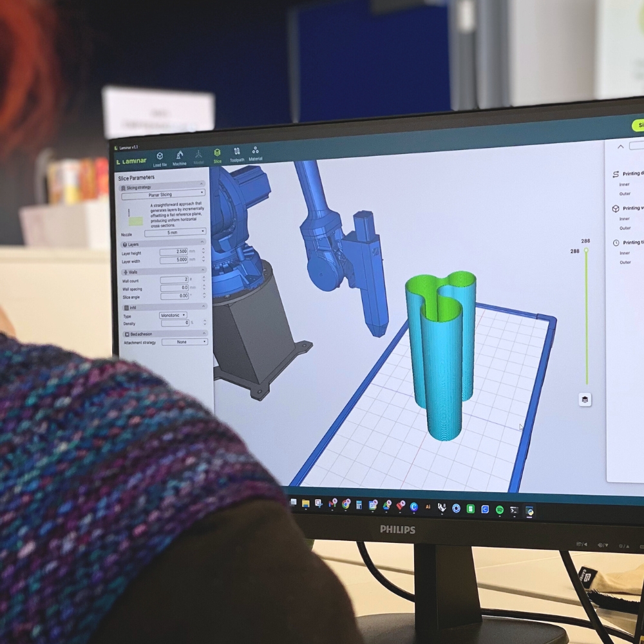Open Gmail from the taskbar
The height and width of the screenshot is (644, 644).
332,504
